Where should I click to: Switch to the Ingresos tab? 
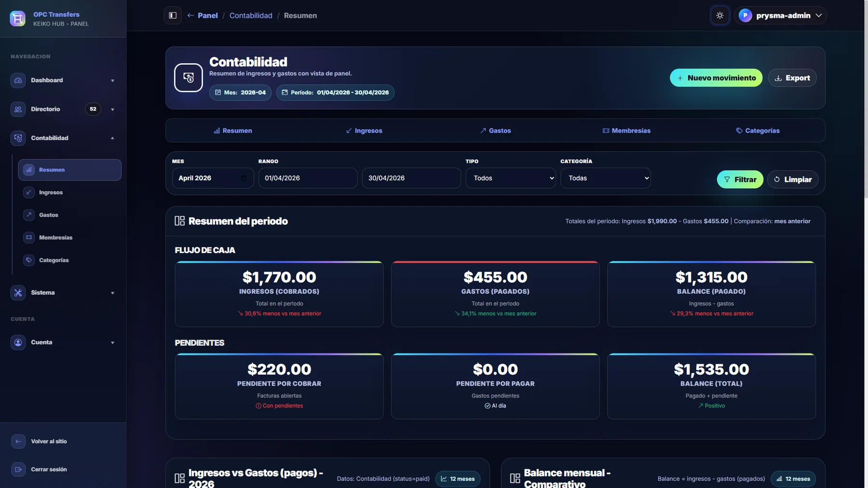click(364, 131)
